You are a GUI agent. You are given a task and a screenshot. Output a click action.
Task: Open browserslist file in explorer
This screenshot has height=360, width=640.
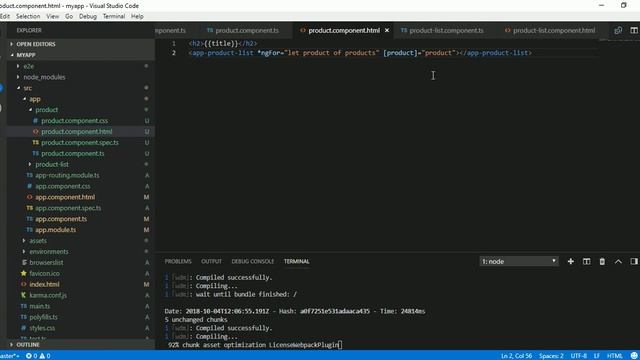pyautogui.click(x=46, y=262)
